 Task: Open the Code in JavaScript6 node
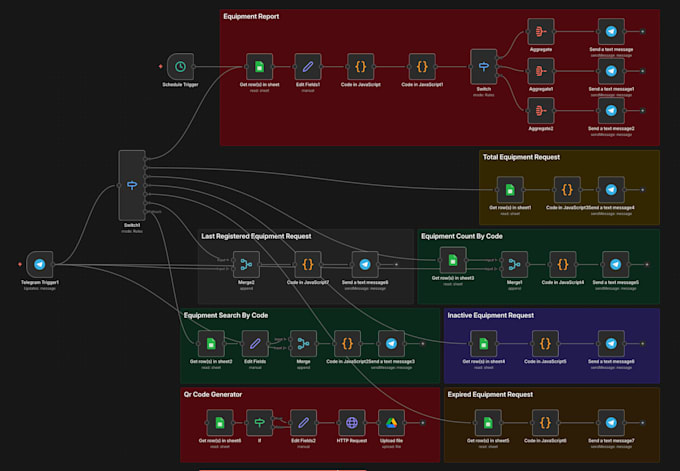545,422
